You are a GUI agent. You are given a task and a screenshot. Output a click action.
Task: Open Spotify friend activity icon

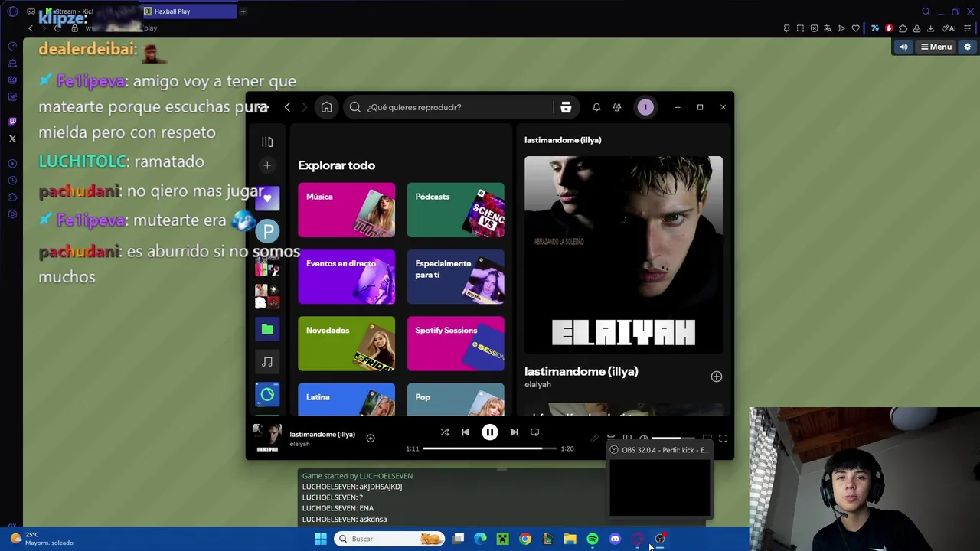click(617, 107)
